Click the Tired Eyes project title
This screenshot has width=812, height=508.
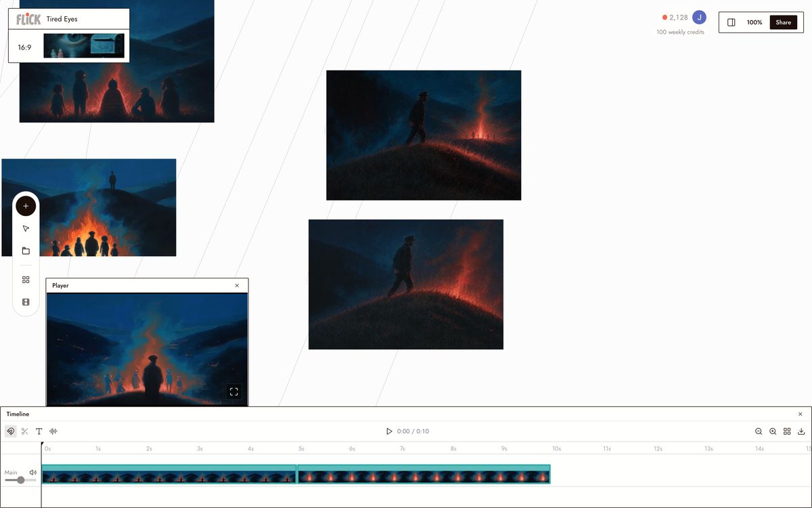pyautogui.click(x=62, y=19)
